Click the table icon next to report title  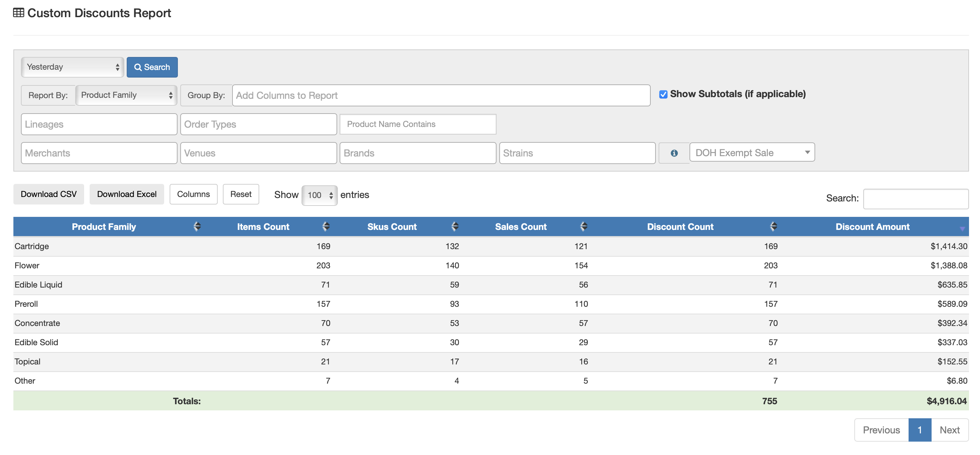pyautogui.click(x=18, y=13)
